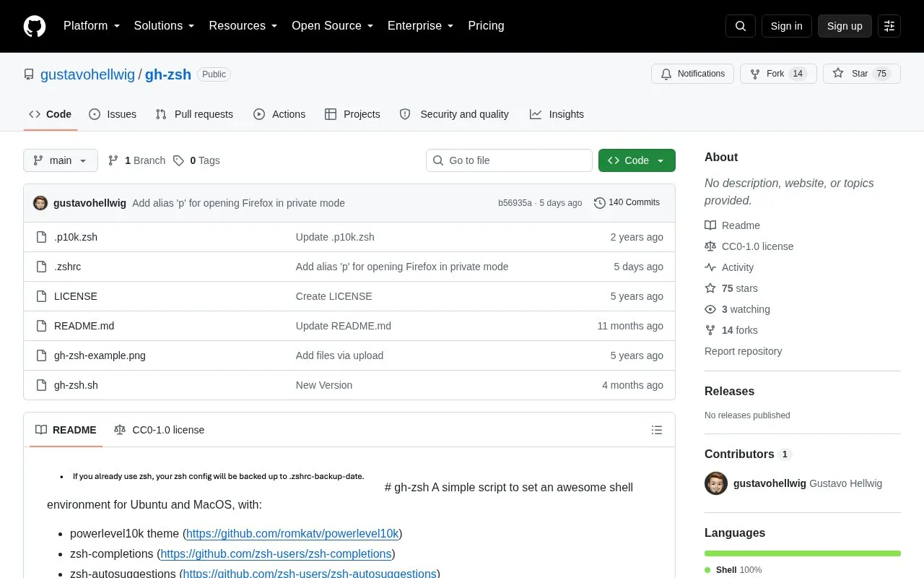
Task: Expand the Resources menu
Action: click(x=243, y=26)
